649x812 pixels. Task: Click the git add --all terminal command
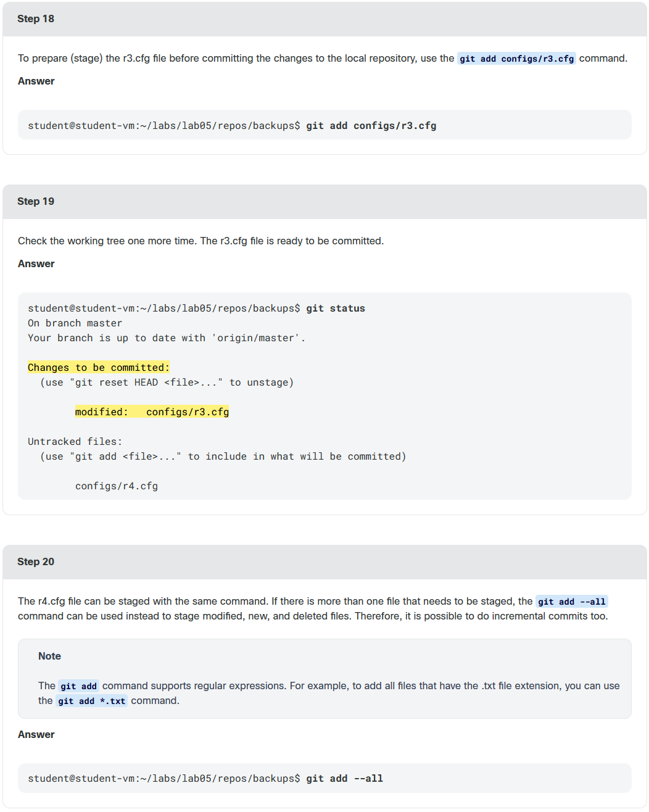(344, 779)
